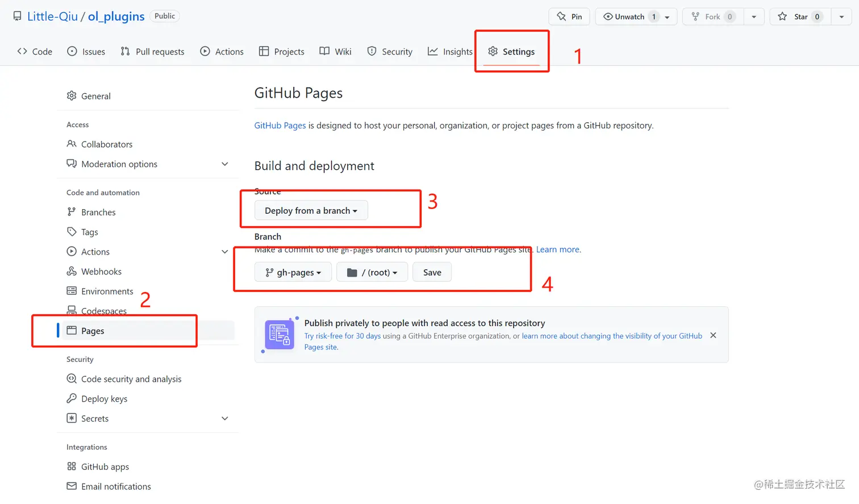Click the GitHub apps grid icon
859x504 pixels.
(x=72, y=466)
